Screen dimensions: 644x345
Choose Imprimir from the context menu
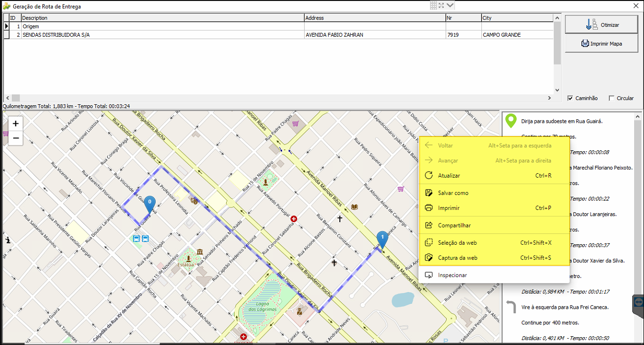(494, 208)
